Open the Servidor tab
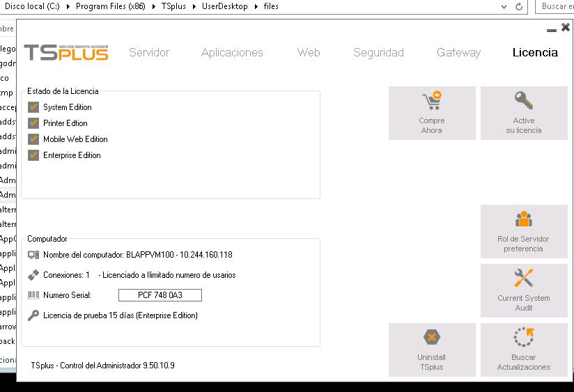Image resolution: width=574 pixels, height=392 pixels. 149,53
